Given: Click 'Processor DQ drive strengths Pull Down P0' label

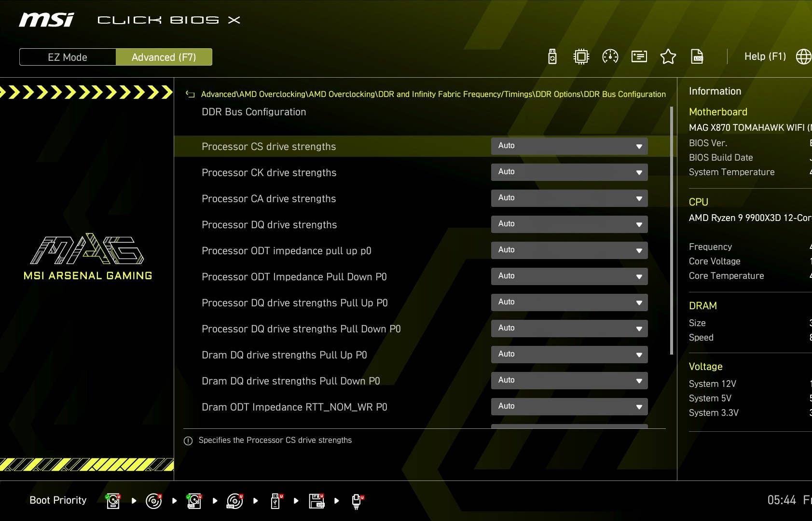Looking at the screenshot, I should pyautogui.click(x=301, y=329).
